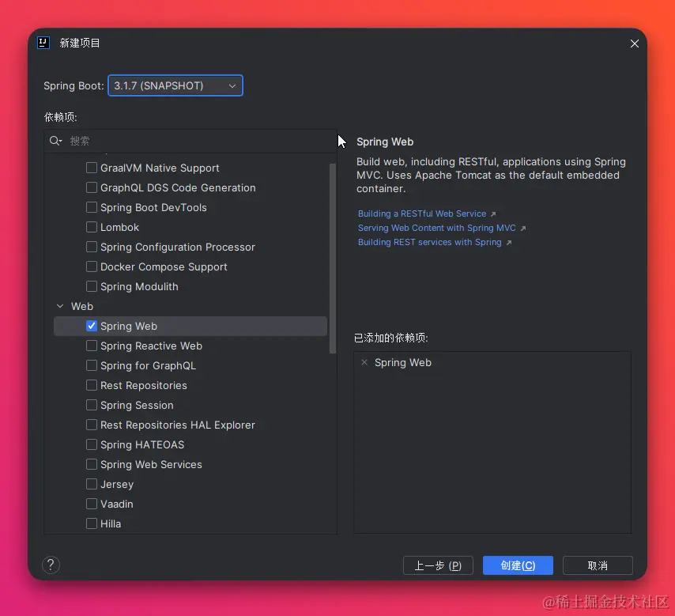Select Spring Web in added dependencies
Viewport: 675px width, 616px height.
click(402, 363)
